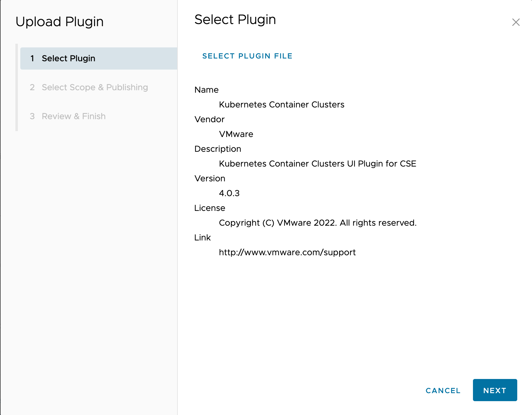This screenshot has width=532, height=415.
Task: Click the Vendor label
Action: coord(209,119)
